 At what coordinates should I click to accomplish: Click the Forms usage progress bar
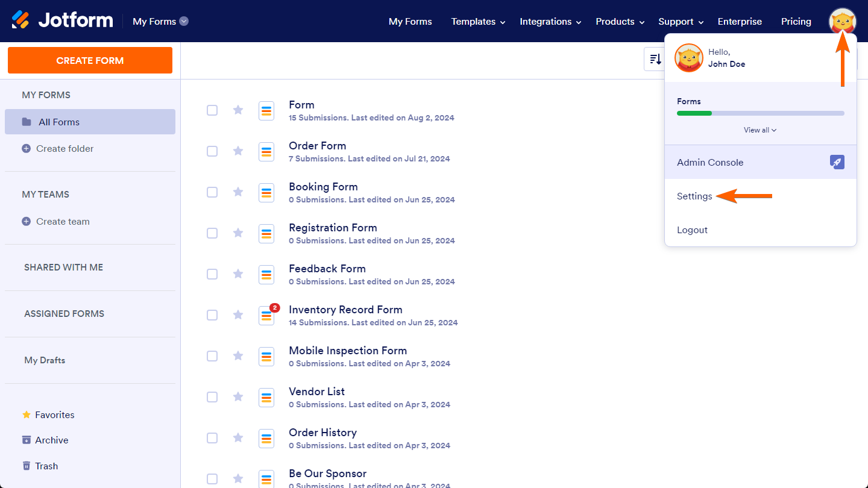(x=761, y=113)
